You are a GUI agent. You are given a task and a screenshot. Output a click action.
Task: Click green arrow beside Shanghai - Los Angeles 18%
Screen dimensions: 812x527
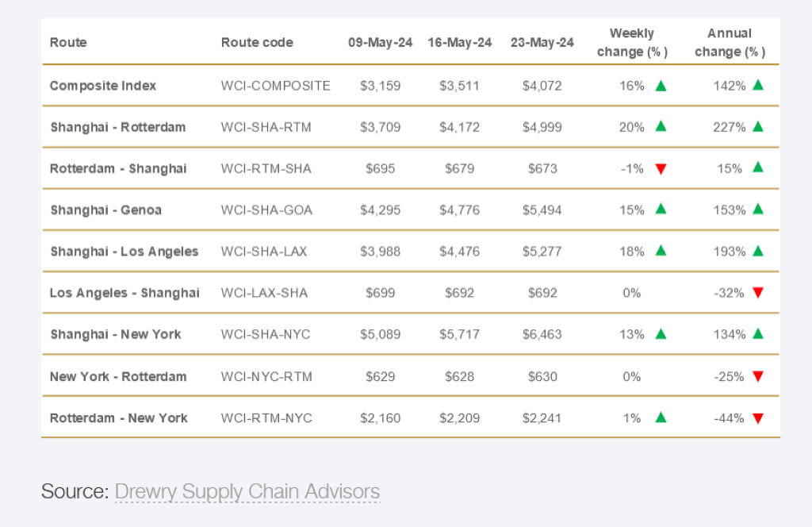[x=661, y=251]
